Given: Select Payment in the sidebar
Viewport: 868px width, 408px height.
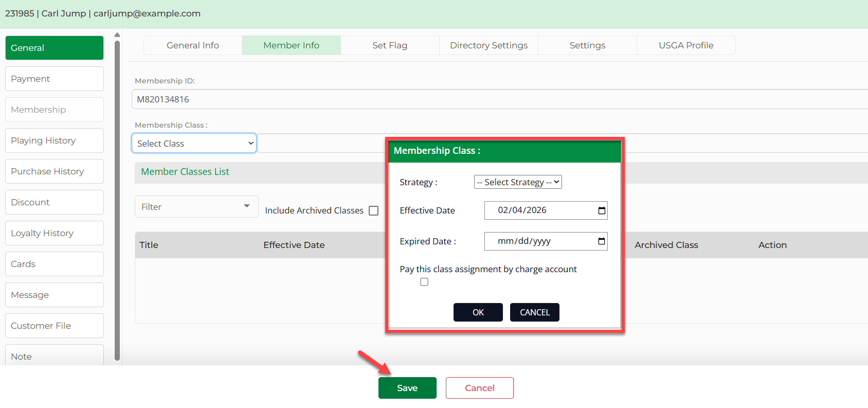Looking at the screenshot, I should tap(55, 79).
